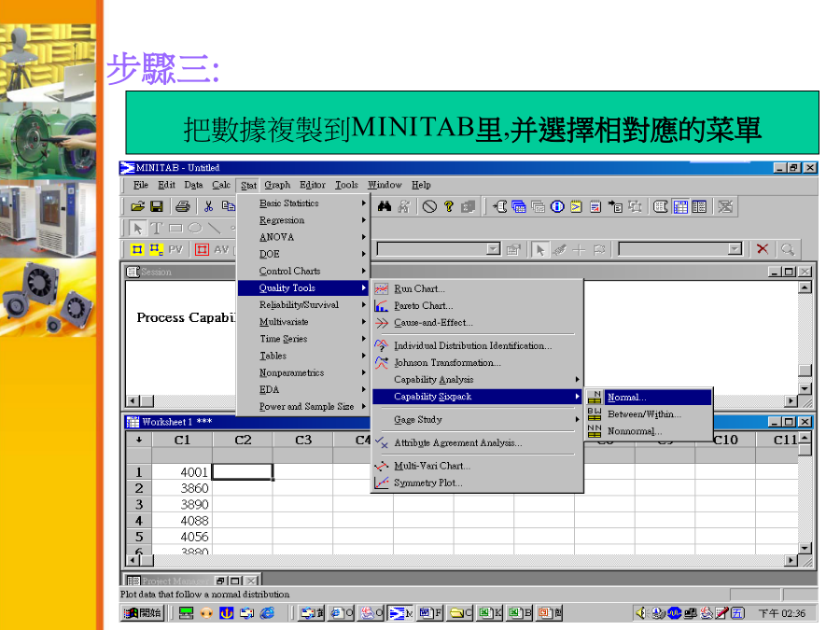Click the Multi-Vari Chart menu icon
Viewport: 840px width, 630px height.
[382, 466]
